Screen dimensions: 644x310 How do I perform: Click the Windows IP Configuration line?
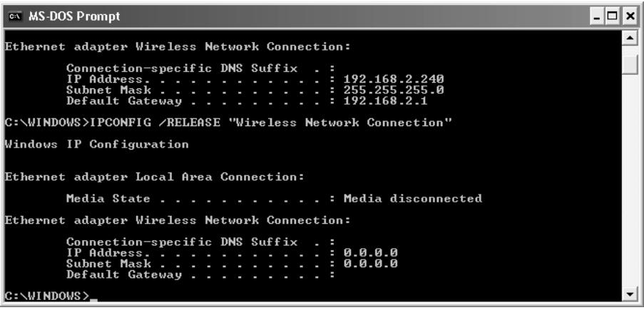[96, 145]
